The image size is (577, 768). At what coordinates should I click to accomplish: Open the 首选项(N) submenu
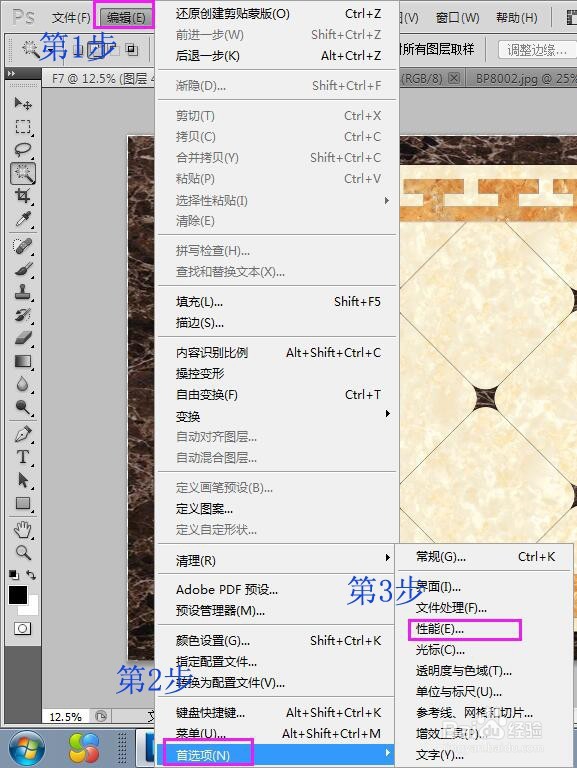coord(276,754)
